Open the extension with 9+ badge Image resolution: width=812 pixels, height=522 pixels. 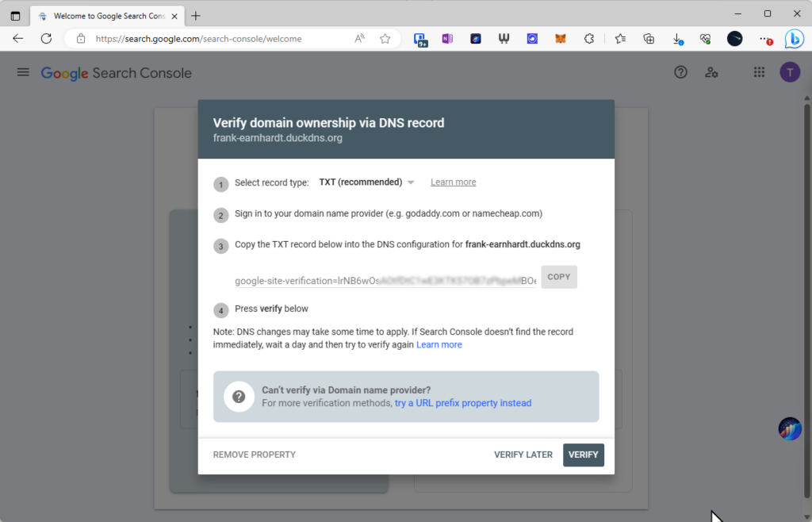coord(420,40)
